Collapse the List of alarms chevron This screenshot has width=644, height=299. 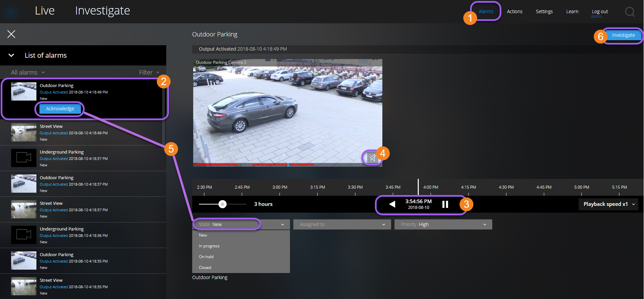(11, 55)
